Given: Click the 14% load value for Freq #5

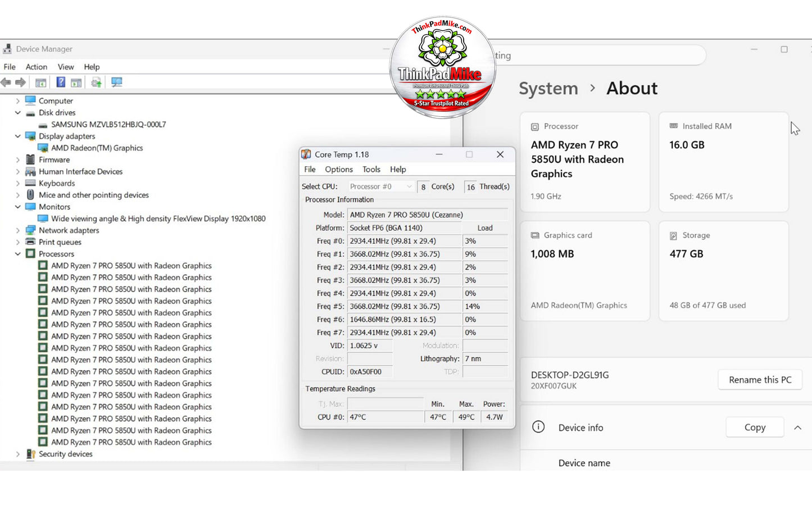Looking at the screenshot, I should tap(486, 306).
